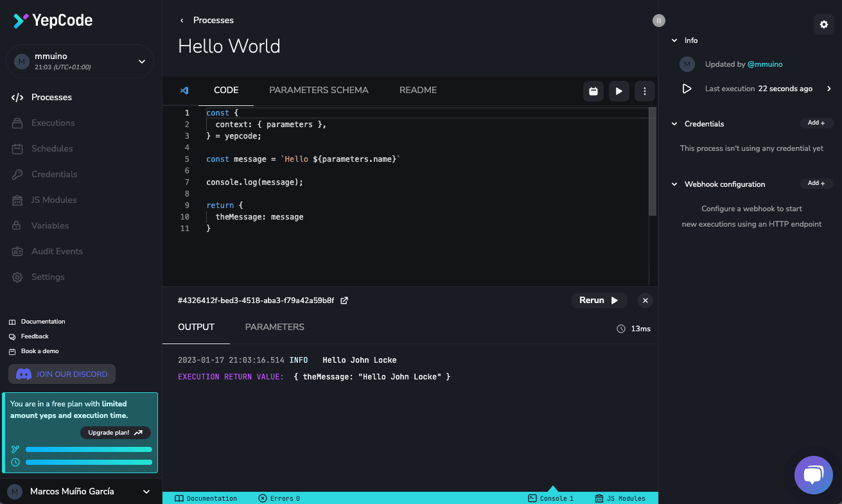This screenshot has height=504, width=842.
Task: Click the Rerun button
Action: pos(599,300)
